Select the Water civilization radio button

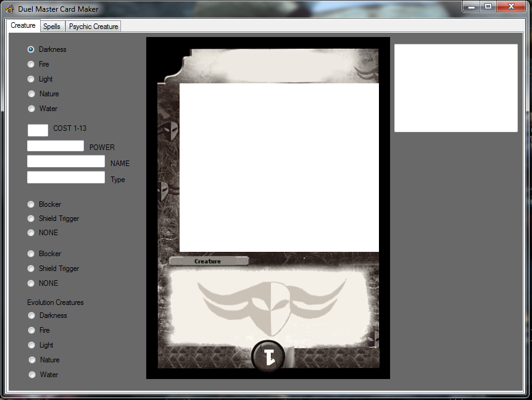pos(31,109)
